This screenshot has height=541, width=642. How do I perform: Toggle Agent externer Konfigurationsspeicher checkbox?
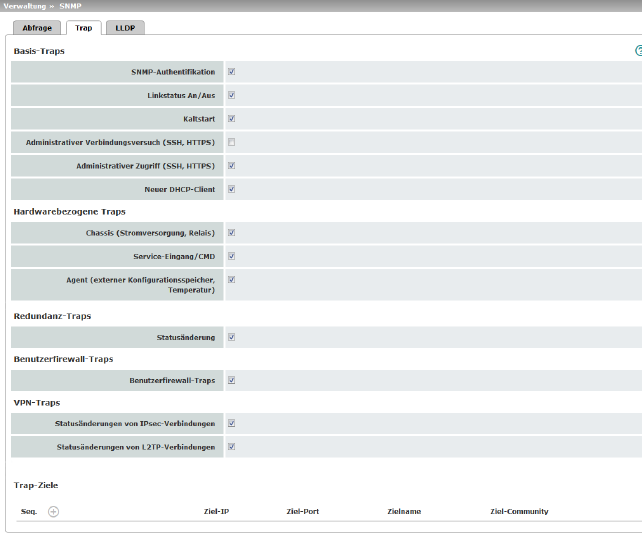coord(231,280)
